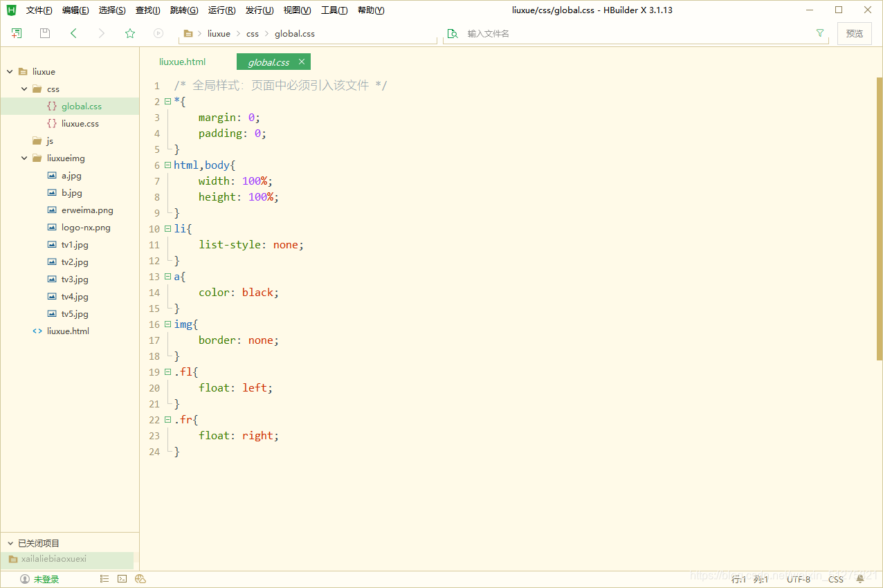This screenshot has width=883, height=588.
Task: Close the global.css tab
Action: (x=302, y=62)
